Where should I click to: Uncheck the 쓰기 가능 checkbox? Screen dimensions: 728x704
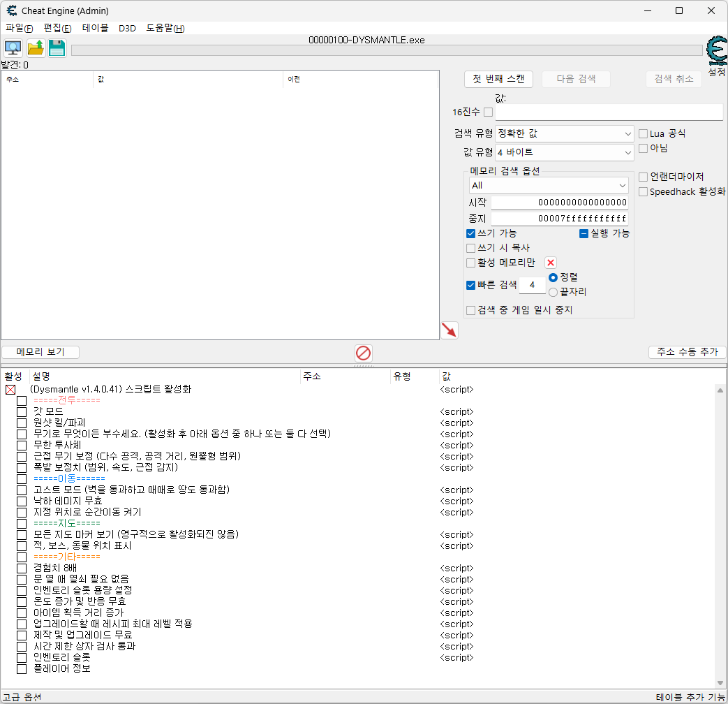pyautogui.click(x=470, y=233)
